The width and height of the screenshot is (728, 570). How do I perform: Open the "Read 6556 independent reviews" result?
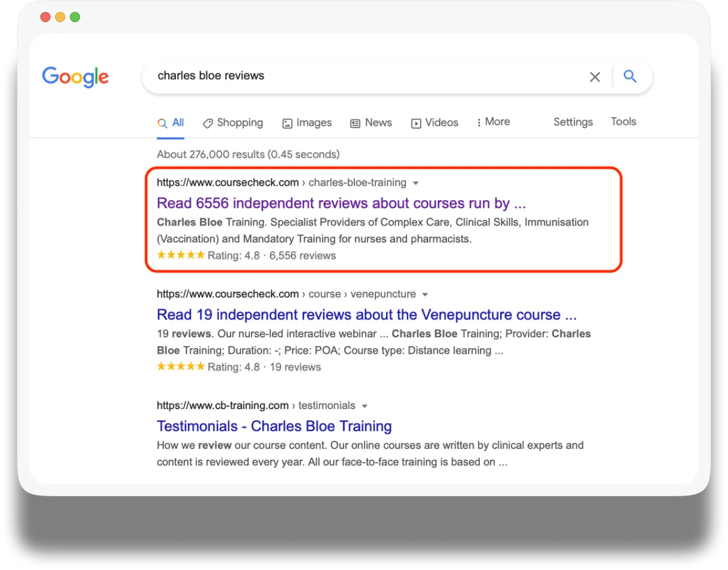point(341,203)
